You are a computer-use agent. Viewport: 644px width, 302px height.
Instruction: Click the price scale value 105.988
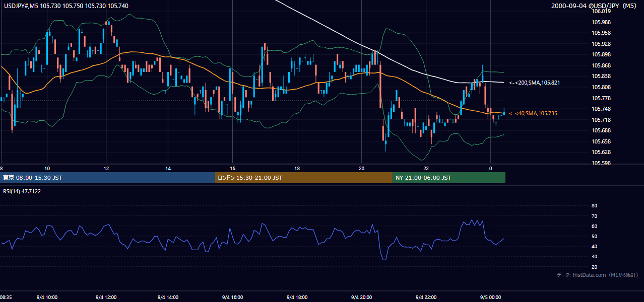click(601, 22)
